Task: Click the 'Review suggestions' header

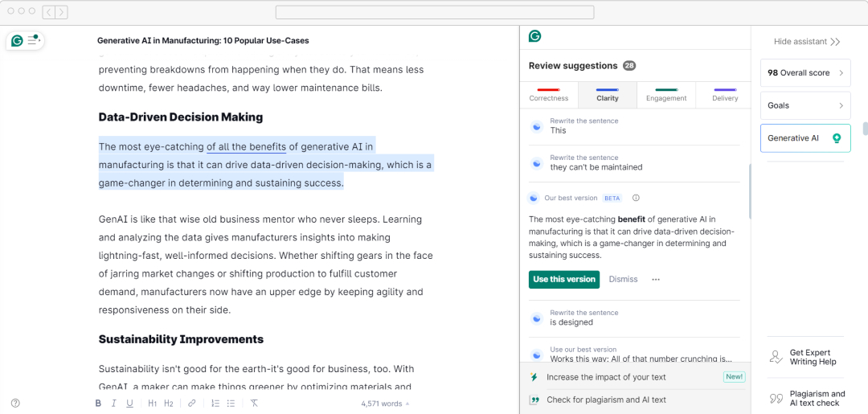Action: click(573, 66)
